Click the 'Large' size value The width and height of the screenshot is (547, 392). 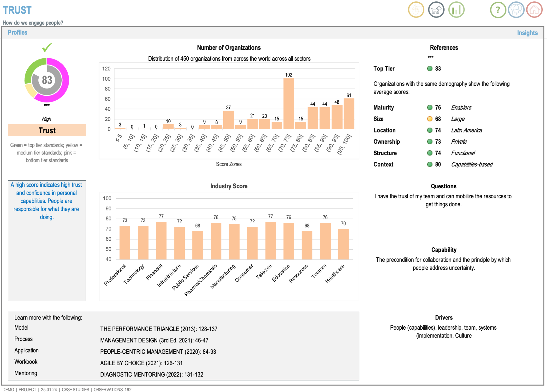pos(458,119)
